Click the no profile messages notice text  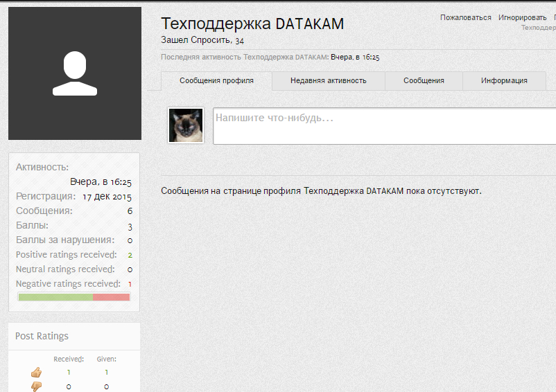click(321, 191)
